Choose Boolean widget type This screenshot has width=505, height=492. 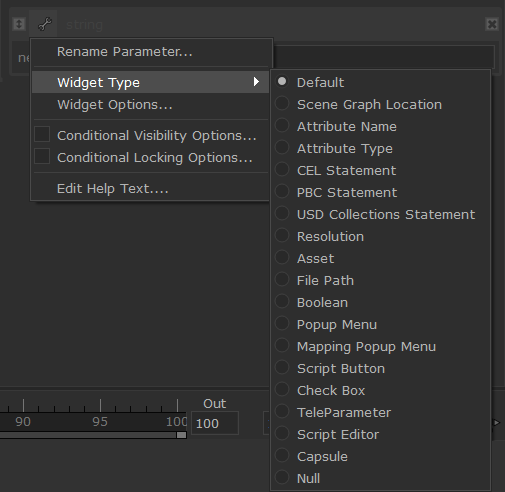381,302
